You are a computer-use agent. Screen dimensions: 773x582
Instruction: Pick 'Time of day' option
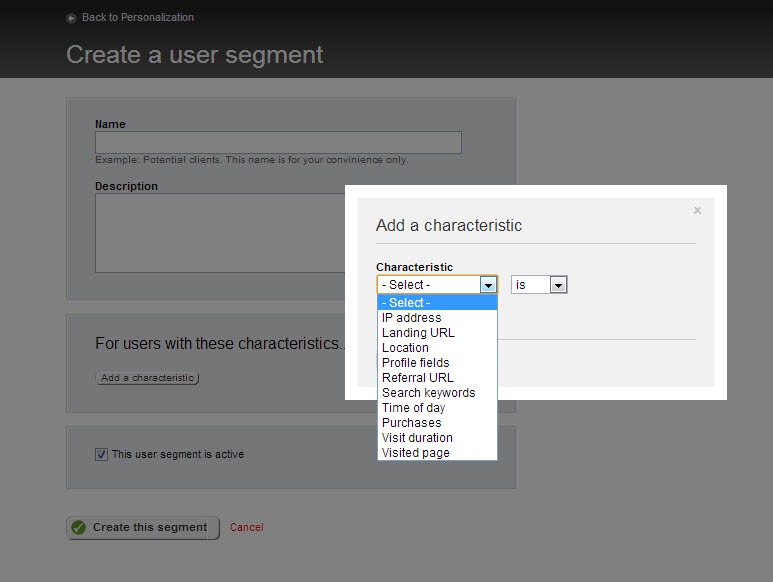[413, 408]
